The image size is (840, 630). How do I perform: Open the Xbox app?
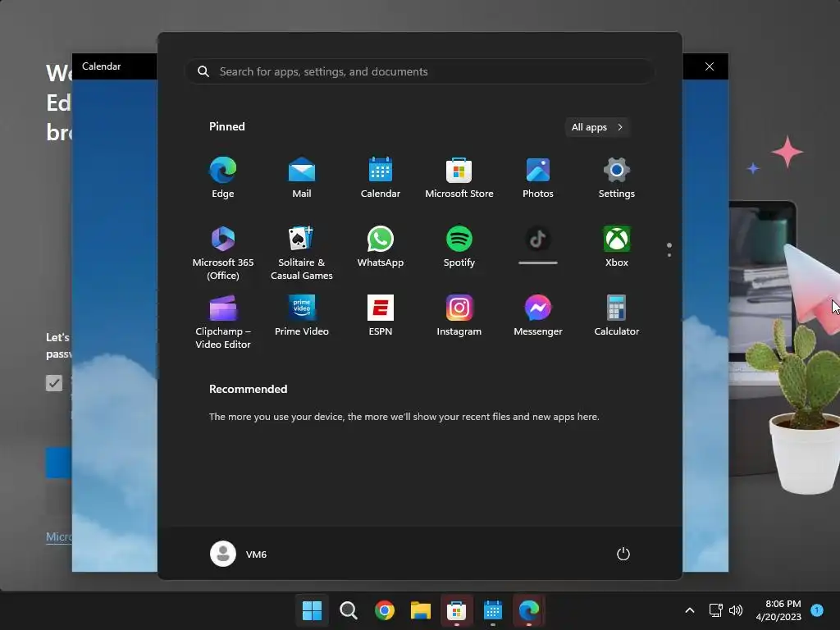[617, 247]
